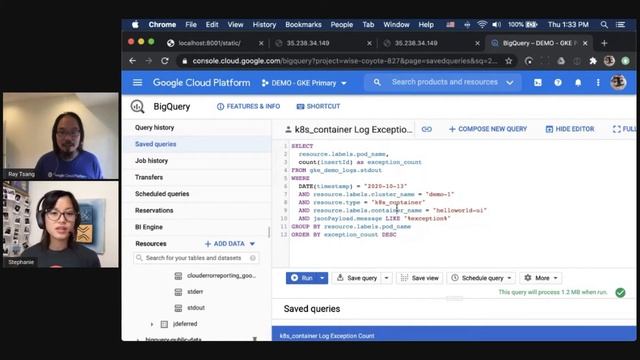The width and height of the screenshot is (640, 360).
Task: Click the Save query button
Action: point(357,278)
